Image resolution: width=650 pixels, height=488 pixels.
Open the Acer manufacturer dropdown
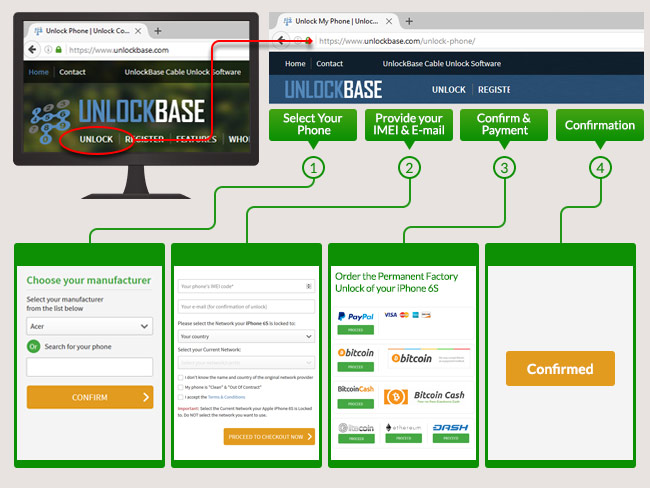pos(90,326)
